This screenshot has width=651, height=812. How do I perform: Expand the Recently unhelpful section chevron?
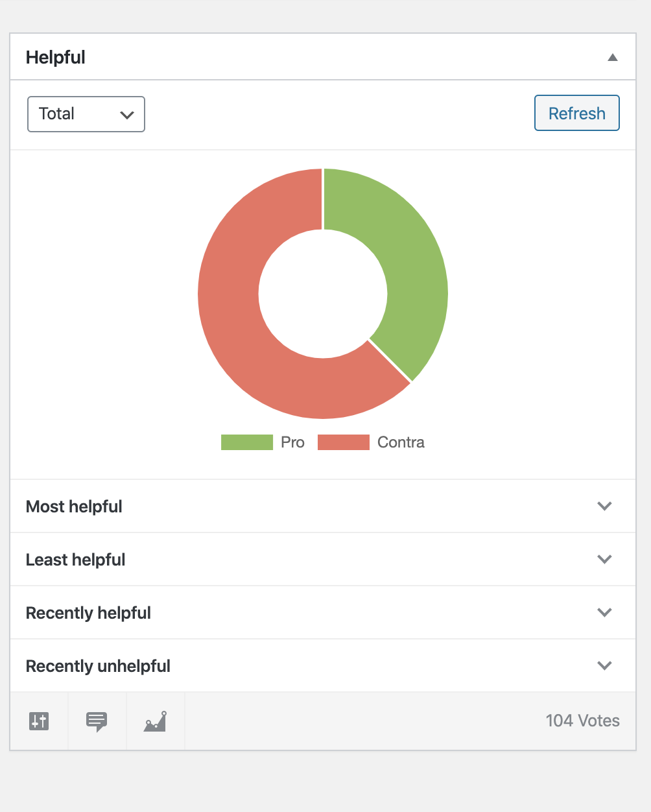[604, 665]
